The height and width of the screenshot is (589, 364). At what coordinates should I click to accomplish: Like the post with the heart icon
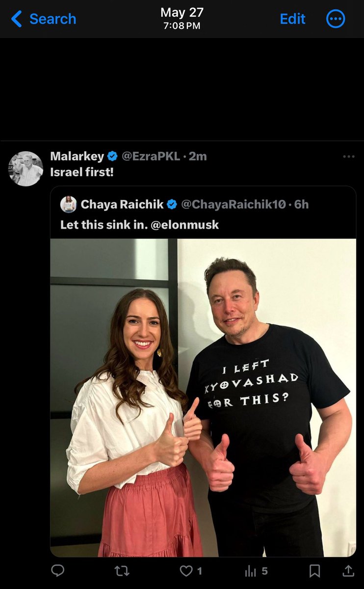(x=186, y=570)
